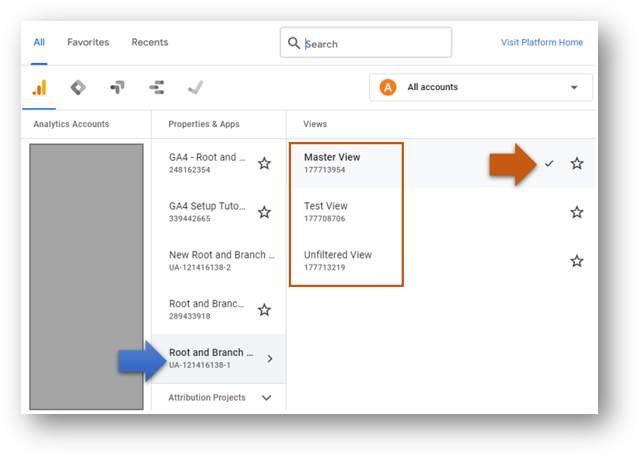Select the Surveys checkmark product icon

(196, 87)
